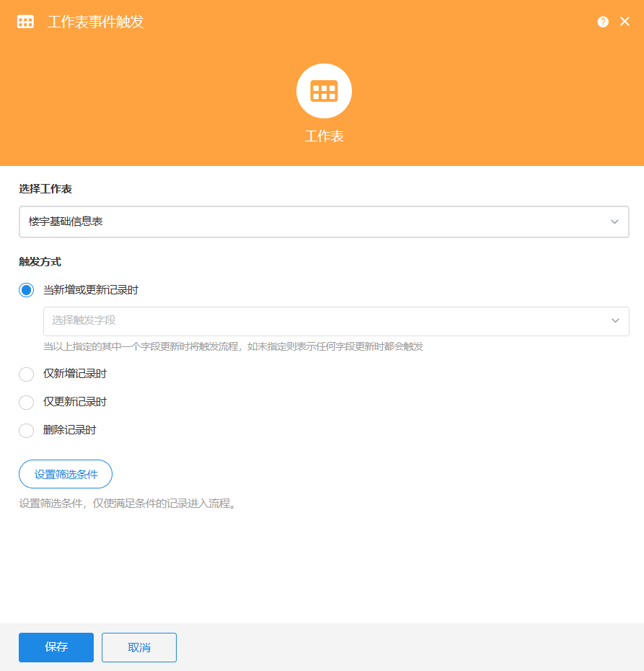
Task: Click the 触发方式 section label
Action: (40, 261)
